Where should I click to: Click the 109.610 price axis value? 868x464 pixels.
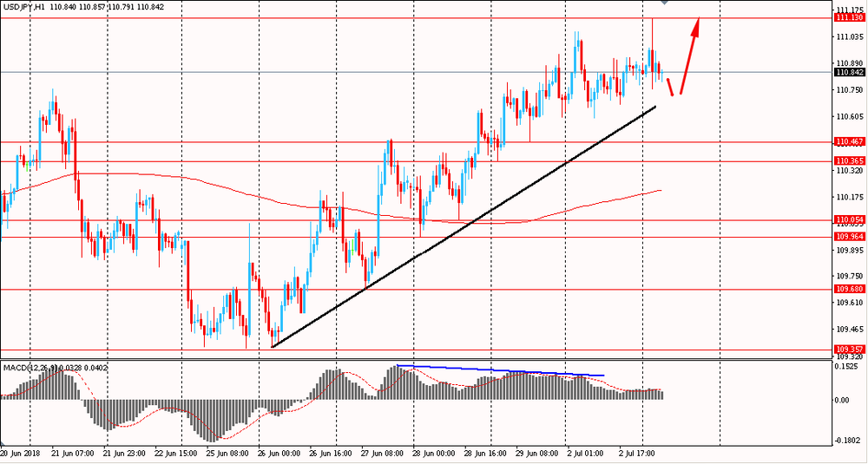pyautogui.click(x=851, y=303)
